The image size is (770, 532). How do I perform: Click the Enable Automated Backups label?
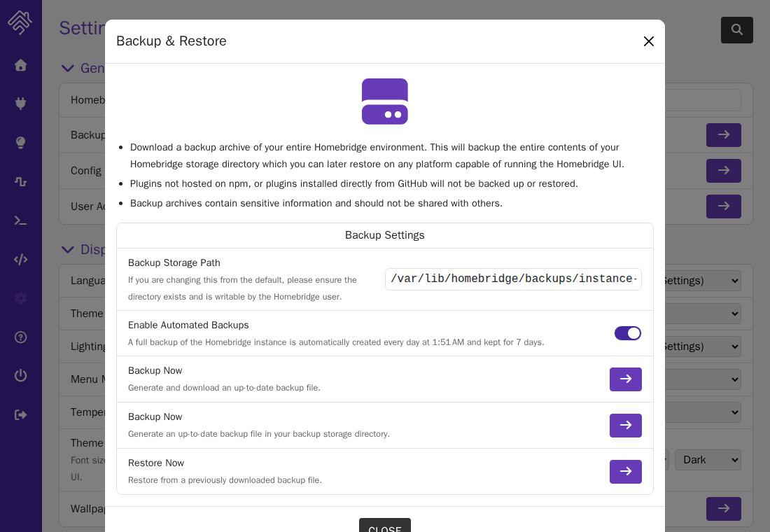pos(188,325)
